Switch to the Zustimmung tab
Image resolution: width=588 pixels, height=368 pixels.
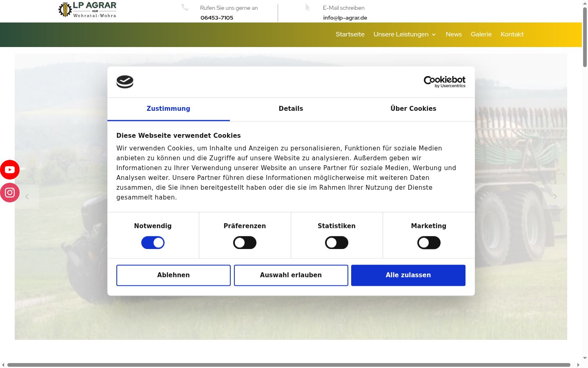coord(169,109)
